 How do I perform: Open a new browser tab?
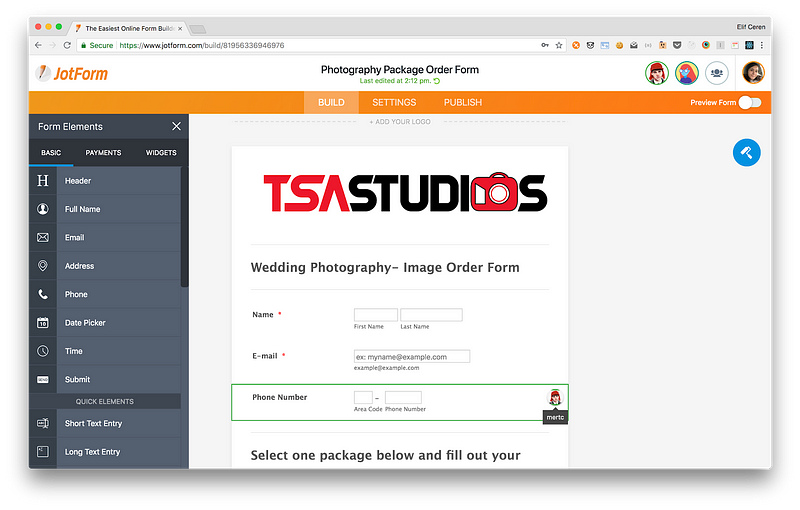[x=198, y=29]
